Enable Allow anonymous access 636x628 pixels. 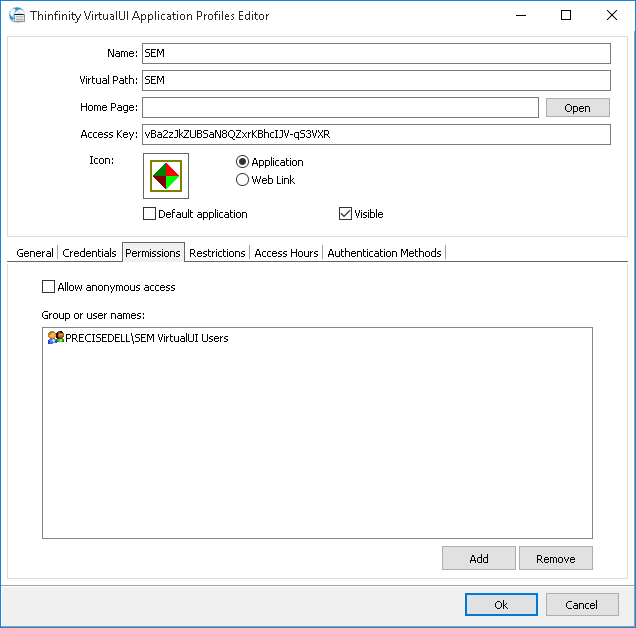click(x=49, y=287)
